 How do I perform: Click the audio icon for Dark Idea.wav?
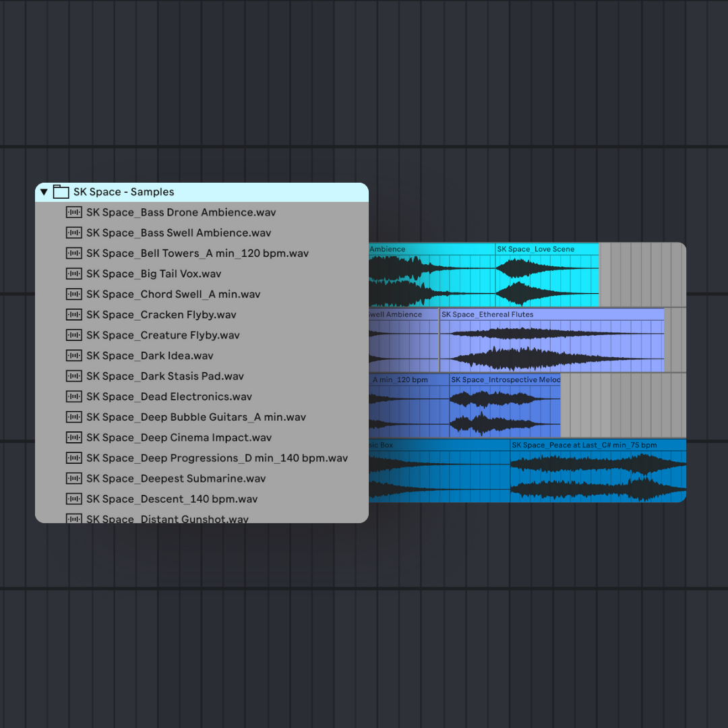pyautogui.click(x=73, y=356)
